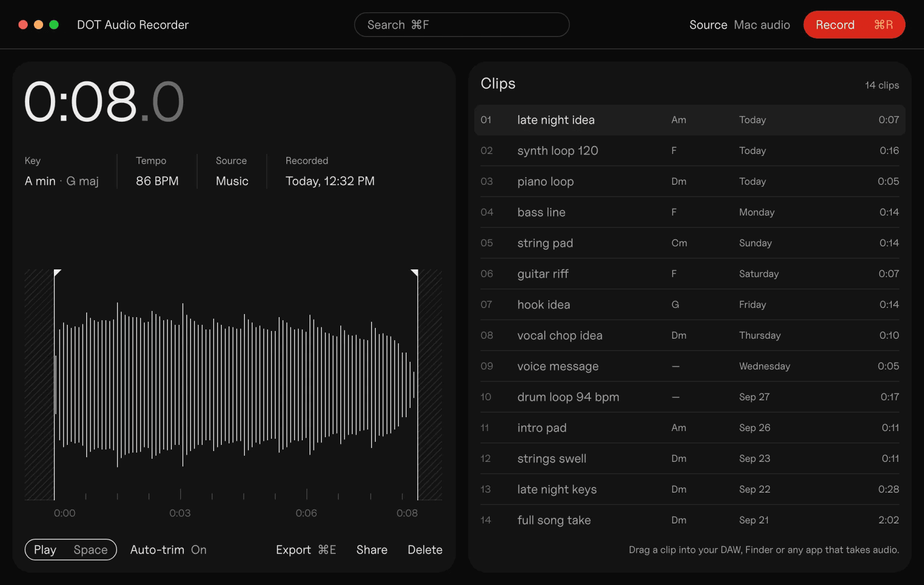Select the 'piano loop' clip
Screen dimensions: 924x585
(689, 181)
